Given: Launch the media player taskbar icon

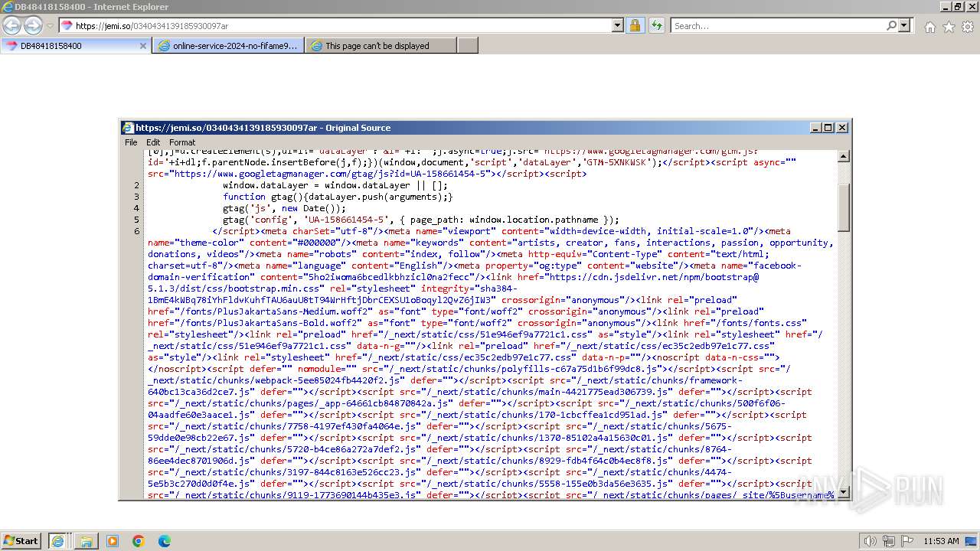Looking at the screenshot, I should point(113,541).
